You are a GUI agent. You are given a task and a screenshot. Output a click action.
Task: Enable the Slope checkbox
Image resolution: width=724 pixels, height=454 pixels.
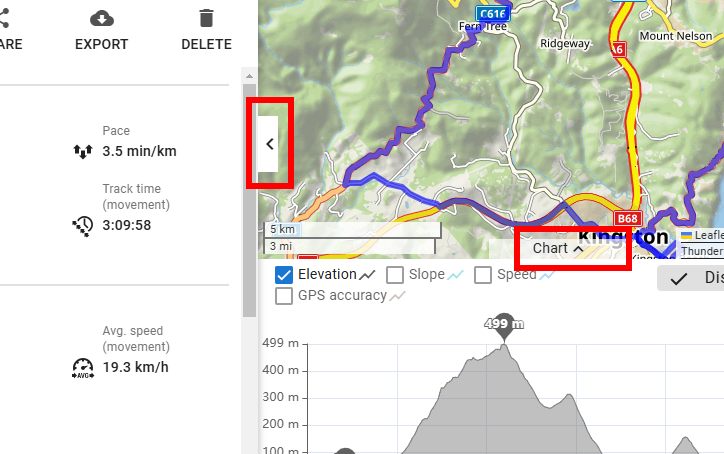point(395,274)
